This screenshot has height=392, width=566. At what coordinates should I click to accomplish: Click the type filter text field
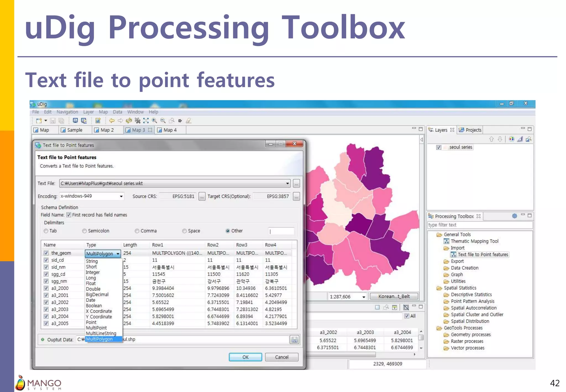pos(480,225)
